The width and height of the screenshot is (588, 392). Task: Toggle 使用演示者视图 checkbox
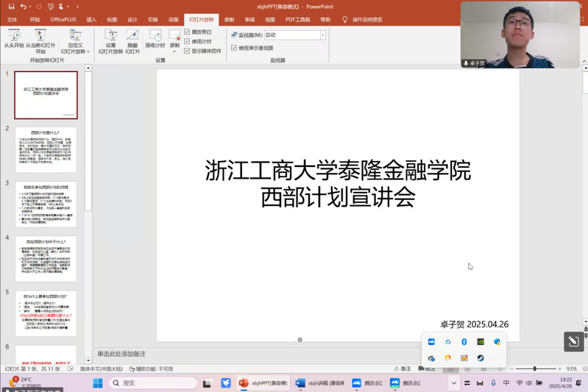coord(234,48)
